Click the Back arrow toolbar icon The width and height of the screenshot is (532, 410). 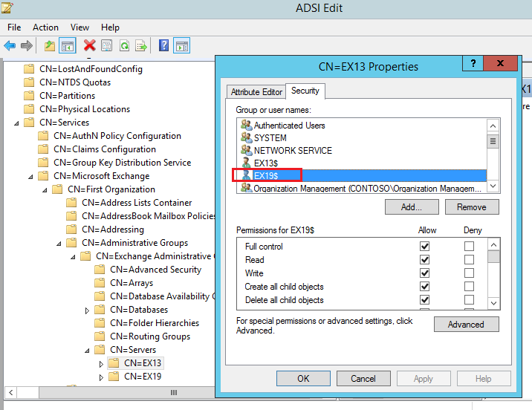click(x=10, y=45)
